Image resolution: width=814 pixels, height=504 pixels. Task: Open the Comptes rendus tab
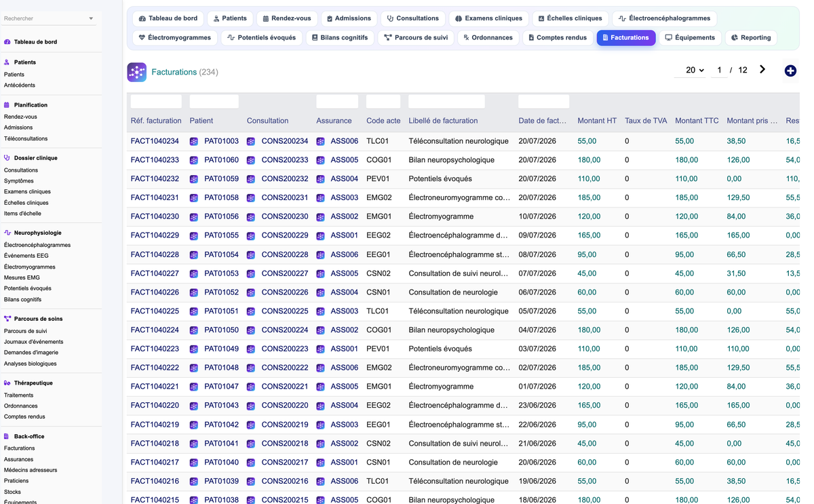[558, 37]
